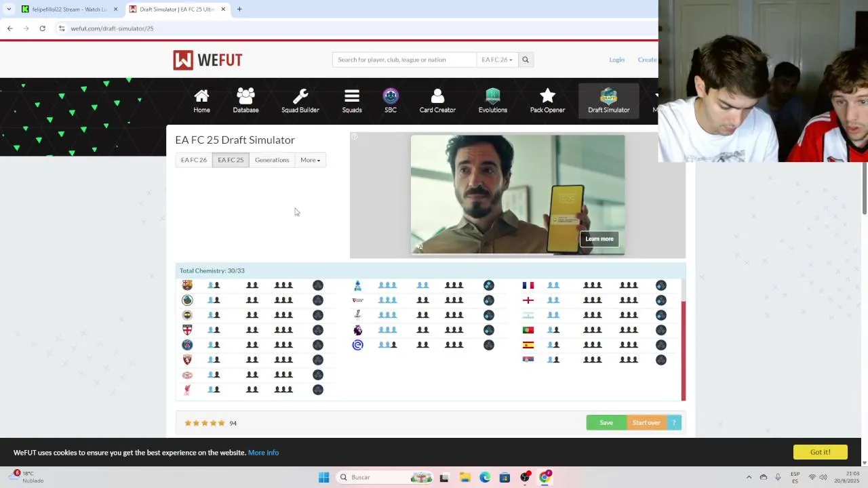The height and width of the screenshot is (488, 868).
Task: Click the Total Chemistry: 30/33 label
Action: [x=212, y=270]
